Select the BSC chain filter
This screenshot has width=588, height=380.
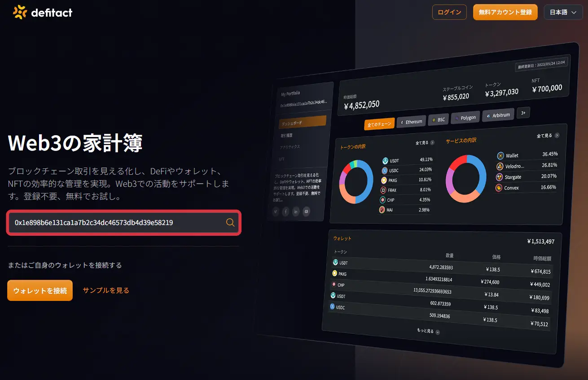(439, 119)
